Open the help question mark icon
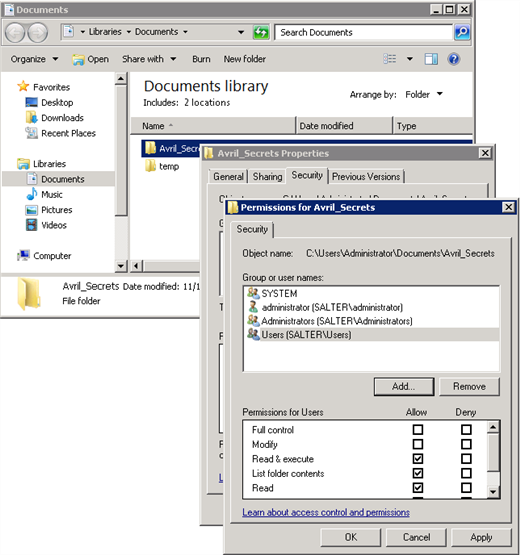Screen dimensions: 520x555 point(453,59)
